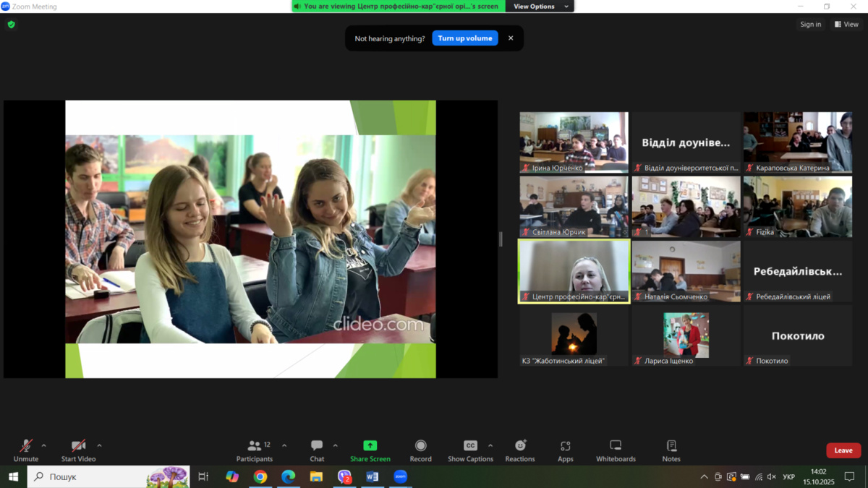Open the View layout menu
The height and width of the screenshot is (488, 868).
[846, 25]
